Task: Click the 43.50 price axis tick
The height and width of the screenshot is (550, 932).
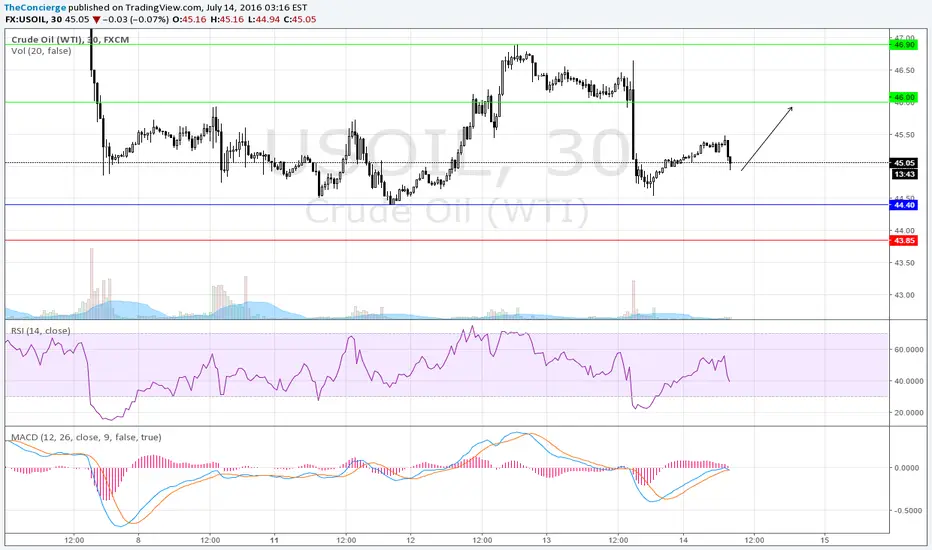Action: pyautogui.click(x=905, y=263)
